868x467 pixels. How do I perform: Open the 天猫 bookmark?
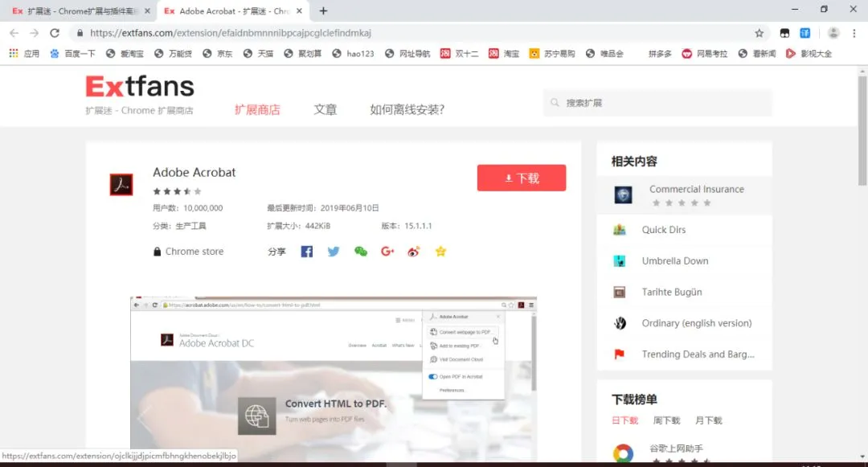[258, 54]
